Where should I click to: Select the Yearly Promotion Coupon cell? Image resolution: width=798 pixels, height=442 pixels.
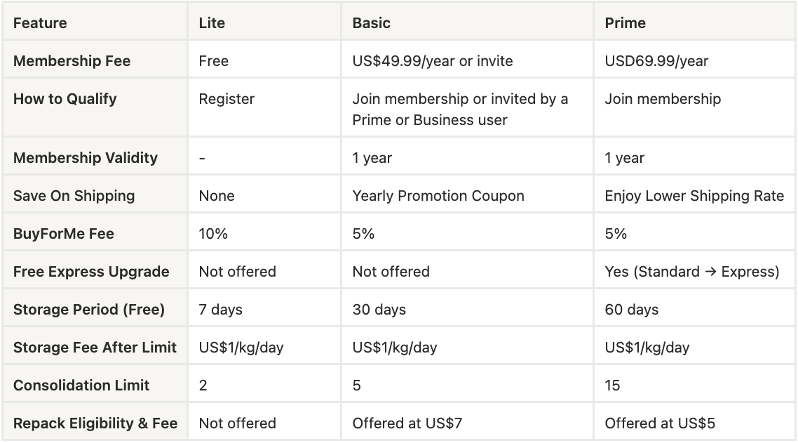438,196
